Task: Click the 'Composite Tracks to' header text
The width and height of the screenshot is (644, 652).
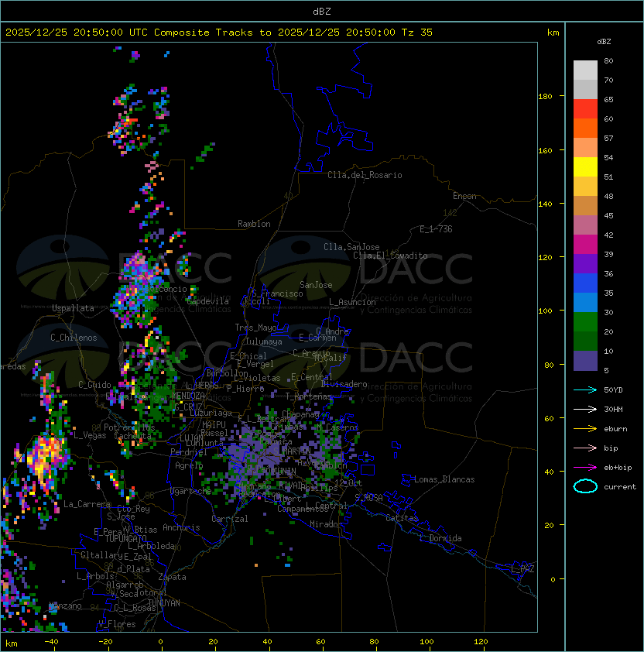Action: point(213,33)
